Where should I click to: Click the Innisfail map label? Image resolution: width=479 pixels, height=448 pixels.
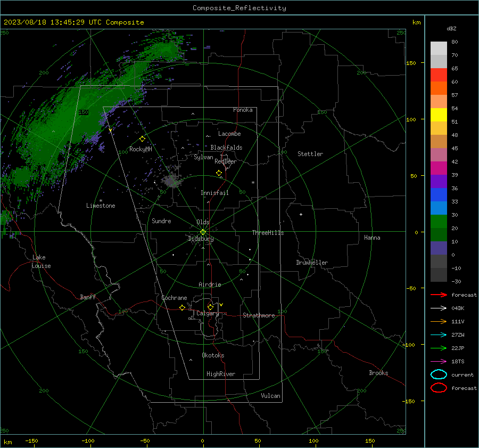pos(214,193)
